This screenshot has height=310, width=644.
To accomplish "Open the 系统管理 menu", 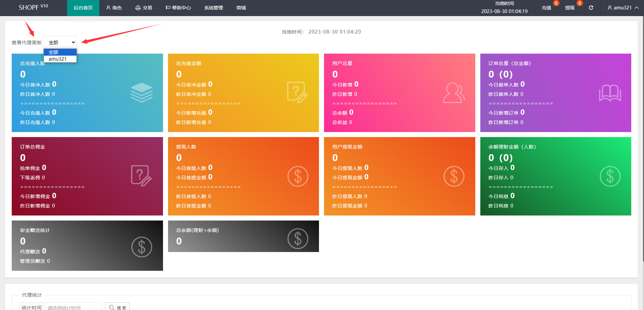I will coord(213,8).
